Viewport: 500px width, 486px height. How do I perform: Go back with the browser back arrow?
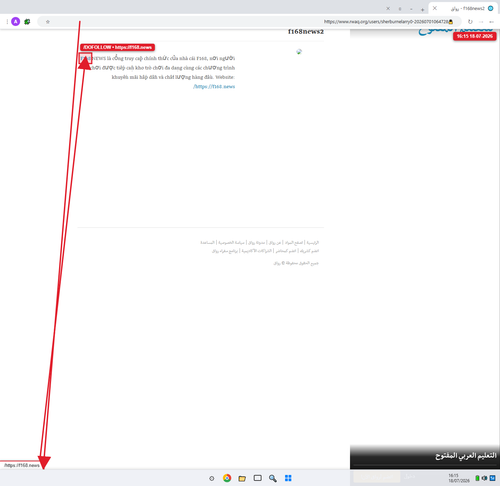click(x=491, y=22)
